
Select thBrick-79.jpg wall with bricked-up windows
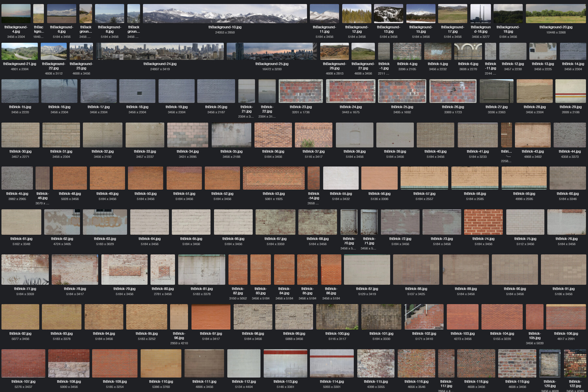124,269
